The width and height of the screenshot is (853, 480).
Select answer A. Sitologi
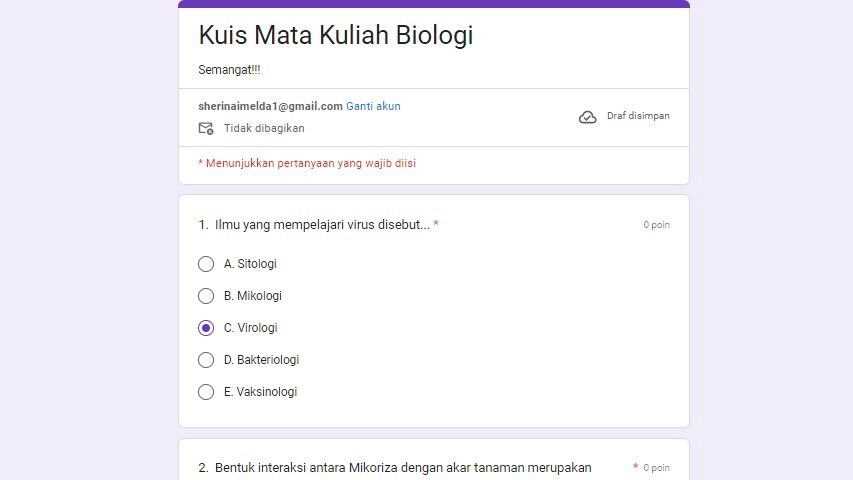tap(206, 264)
